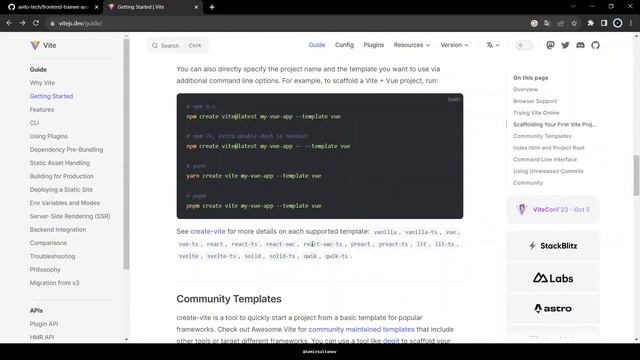This screenshot has height=360, width=640.
Task: Reload the page with refresh icon
Action: coord(36,23)
